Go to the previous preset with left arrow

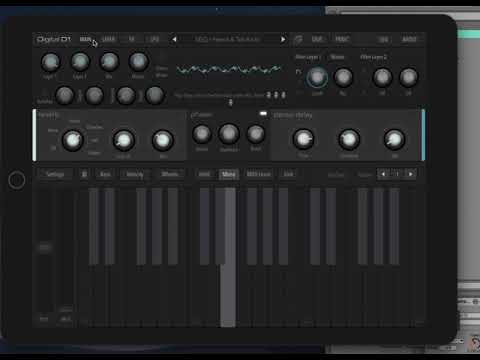click(x=174, y=39)
